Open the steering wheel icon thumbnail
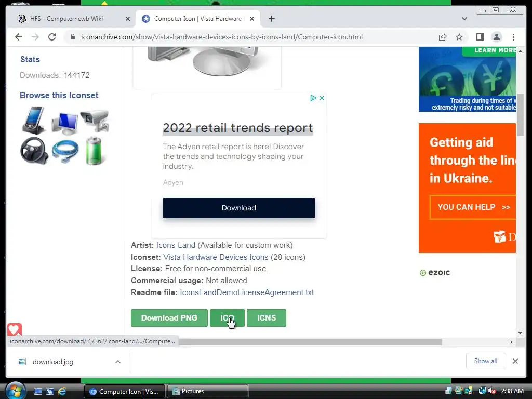The width and height of the screenshot is (532, 399). click(34, 151)
